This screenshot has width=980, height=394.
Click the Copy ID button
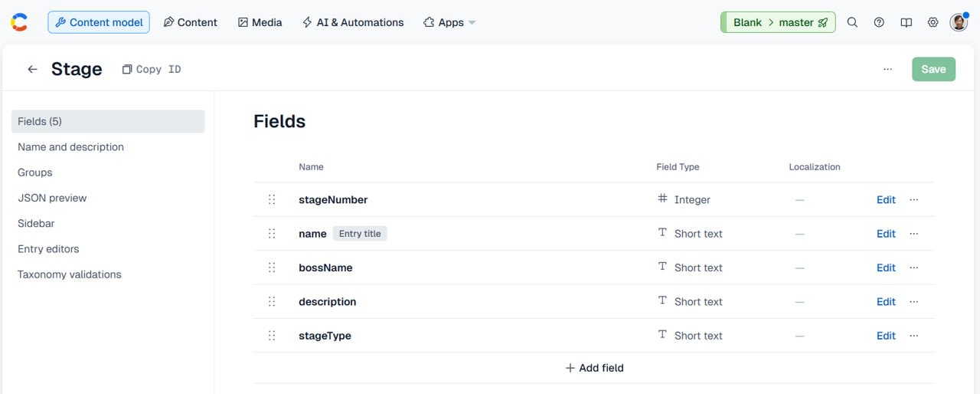[x=152, y=69]
